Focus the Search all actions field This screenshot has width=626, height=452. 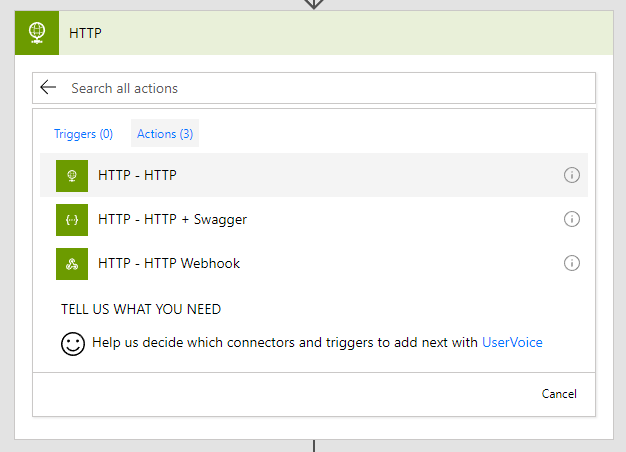tap(320, 88)
